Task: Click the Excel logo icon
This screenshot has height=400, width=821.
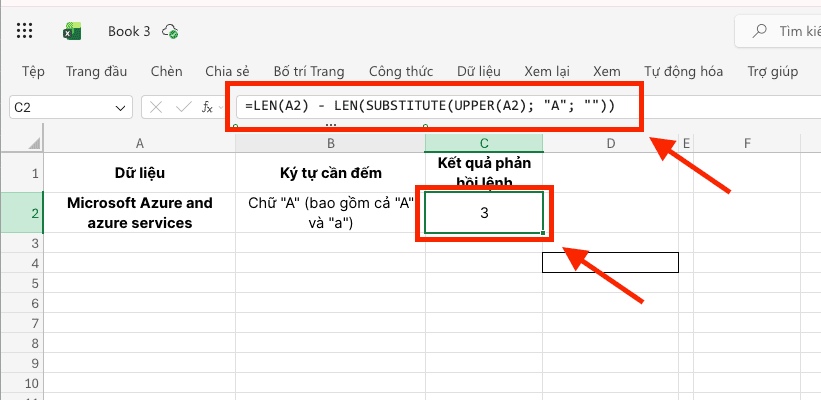Action: click(73, 31)
